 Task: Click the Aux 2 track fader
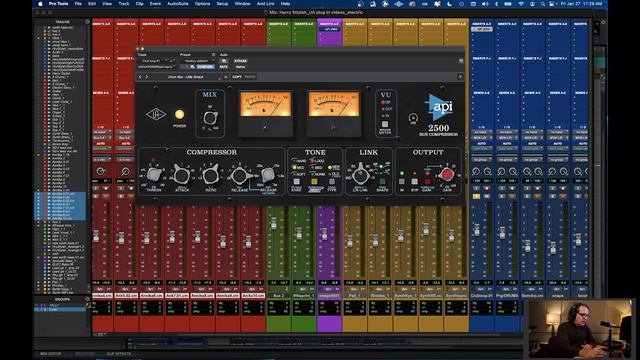pos(273,223)
